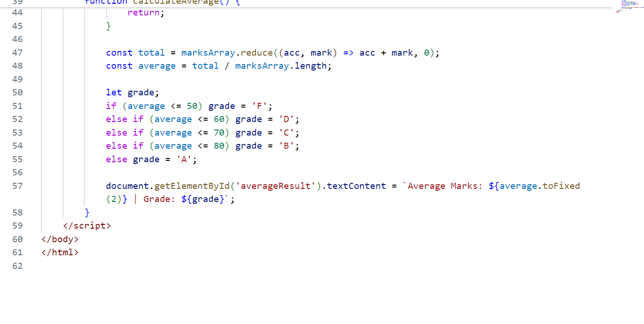Click the number 50 in the if condition
This screenshot has width=644, height=324.
[192, 106]
